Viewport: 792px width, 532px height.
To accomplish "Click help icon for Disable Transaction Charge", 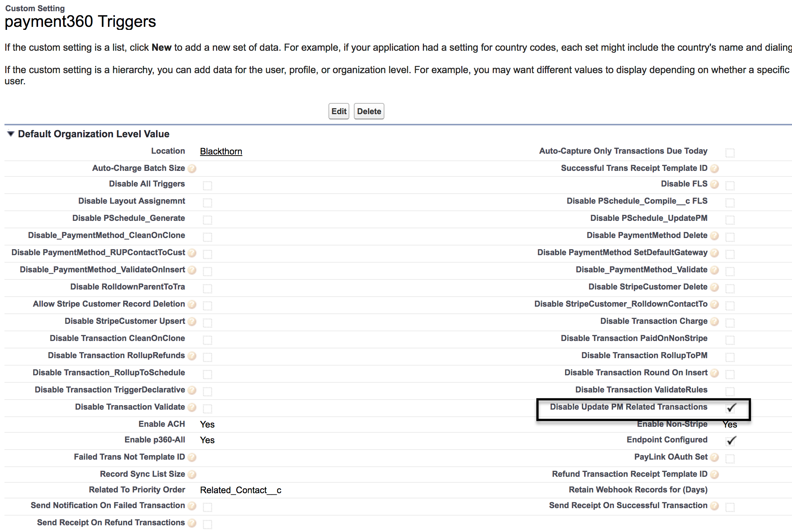I will [x=714, y=322].
